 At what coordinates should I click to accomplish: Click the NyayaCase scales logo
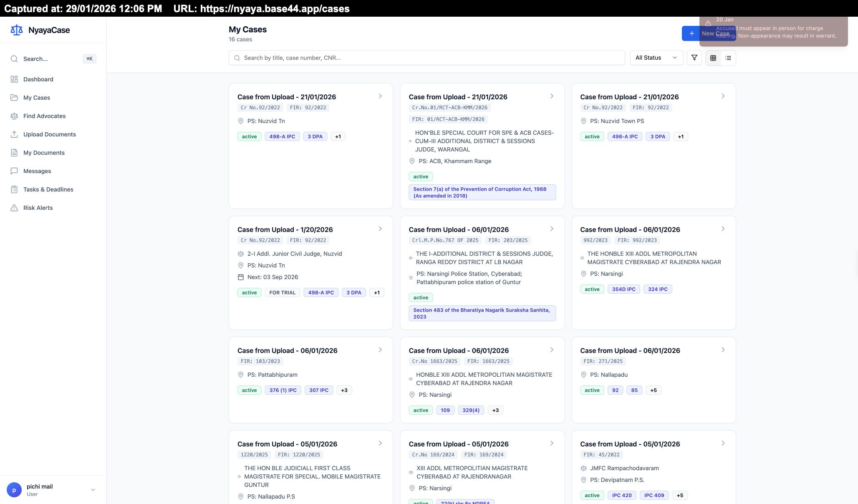(x=17, y=30)
